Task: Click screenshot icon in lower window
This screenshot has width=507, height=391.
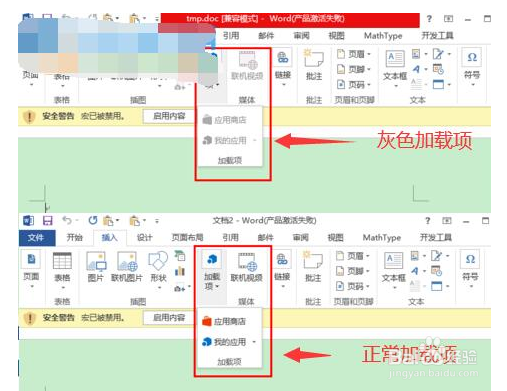Action: (x=181, y=288)
